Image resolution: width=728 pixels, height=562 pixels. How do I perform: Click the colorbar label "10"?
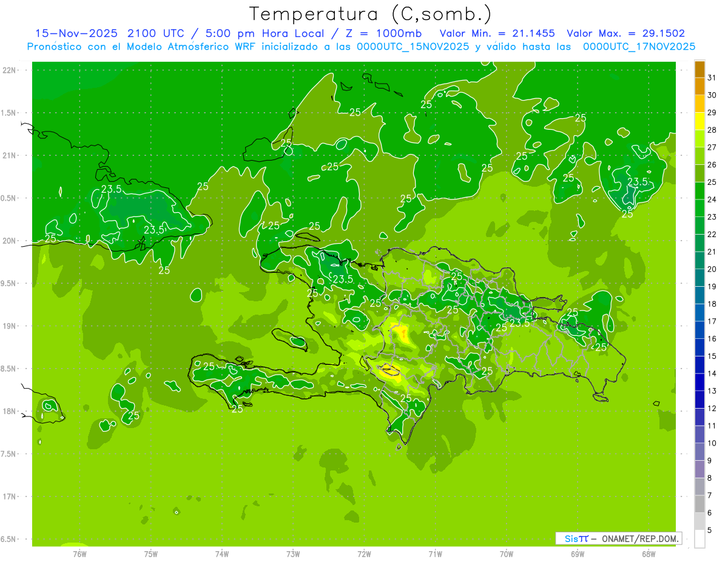712,443
